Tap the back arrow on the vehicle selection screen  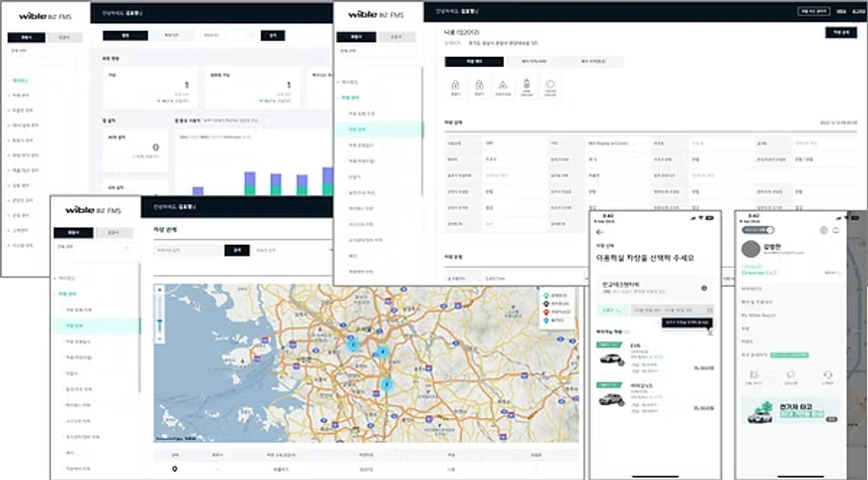pos(597,231)
